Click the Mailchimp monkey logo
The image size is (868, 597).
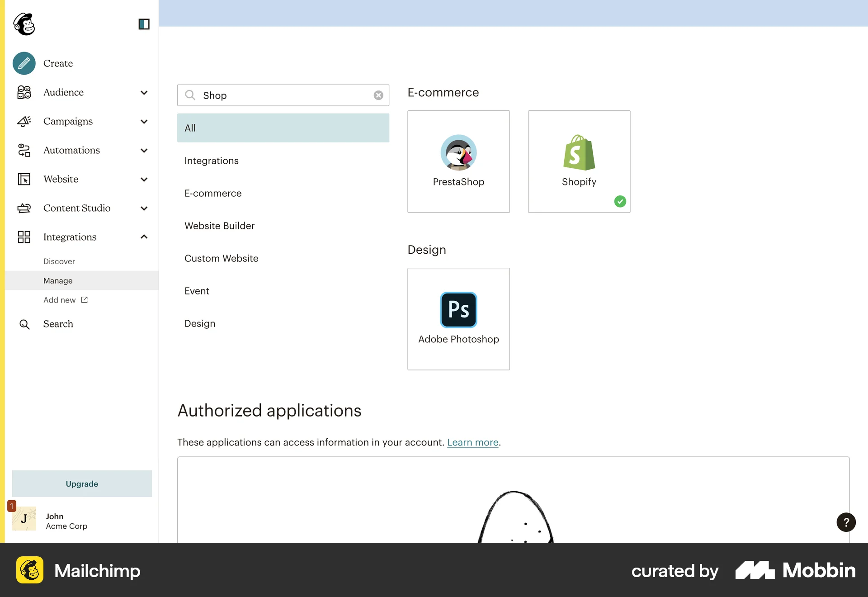coord(24,24)
